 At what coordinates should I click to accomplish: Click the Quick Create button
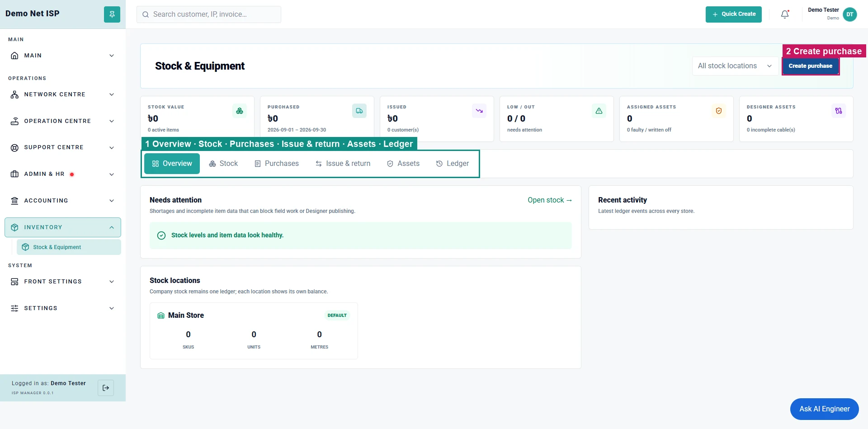(x=734, y=14)
